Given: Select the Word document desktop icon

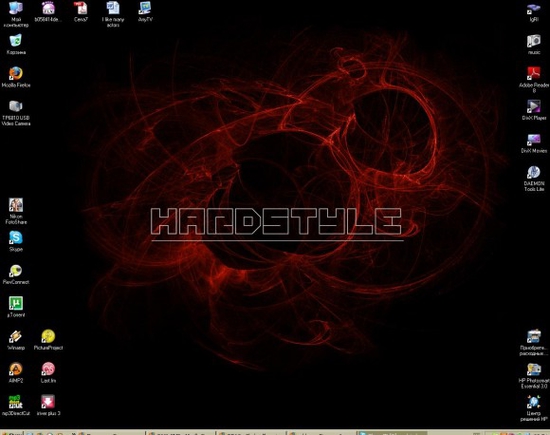Looking at the screenshot, I should click(113, 14).
